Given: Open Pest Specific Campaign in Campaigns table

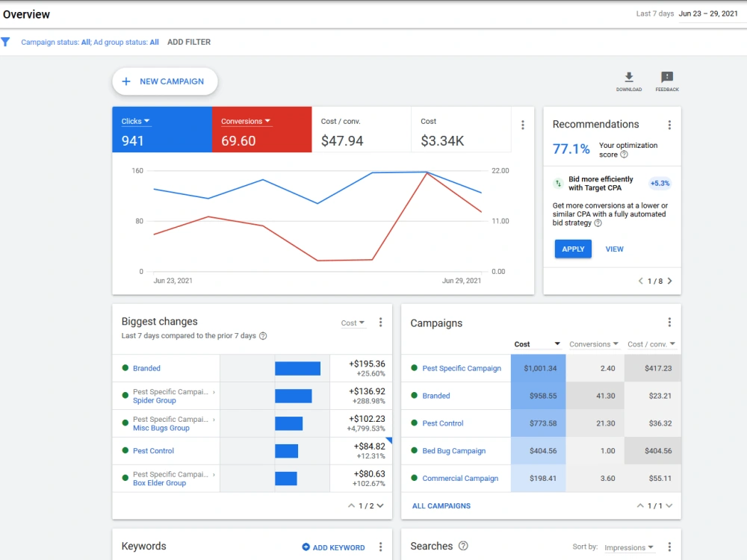Looking at the screenshot, I should click(x=462, y=368).
